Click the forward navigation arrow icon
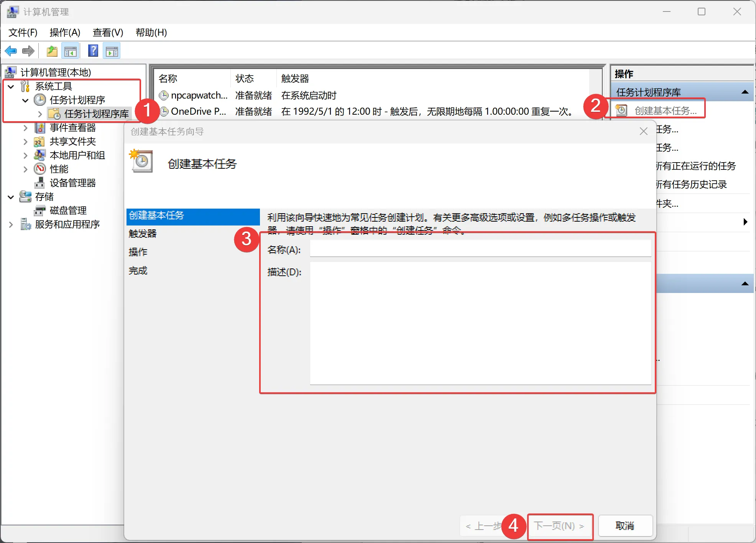Image resolution: width=756 pixels, height=543 pixels. click(x=28, y=51)
